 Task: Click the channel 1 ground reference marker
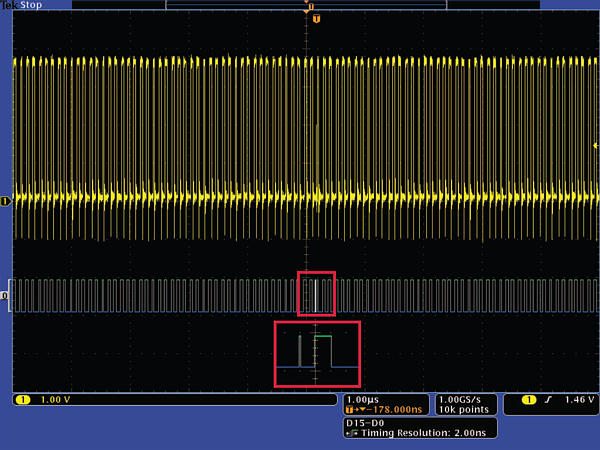(5, 201)
